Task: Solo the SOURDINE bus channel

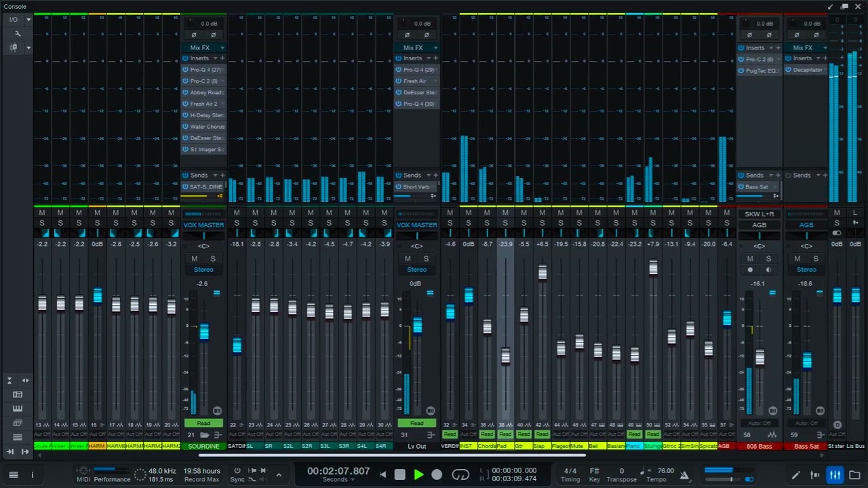Action: pos(213,259)
